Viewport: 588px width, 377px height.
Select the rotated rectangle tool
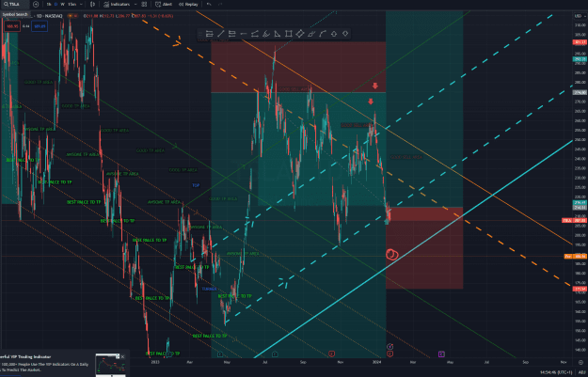[299, 34]
